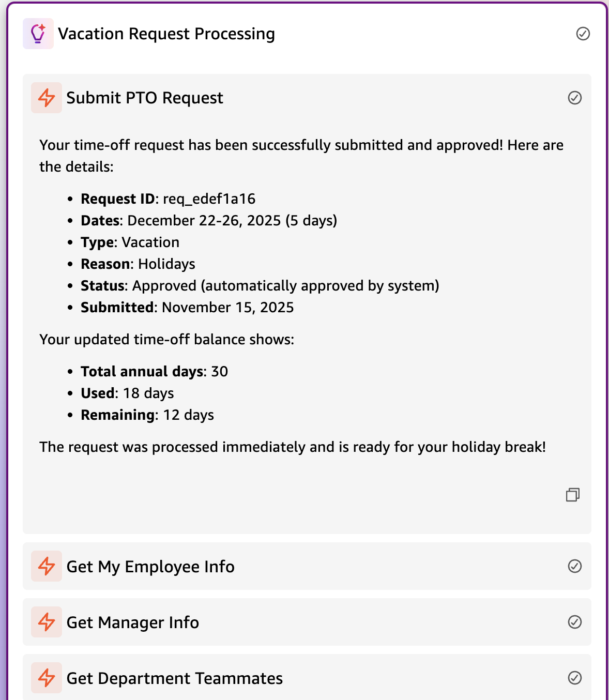Copy the PTO response with the copy icon
Viewport: 609px width, 700px height.
point(572,495)
